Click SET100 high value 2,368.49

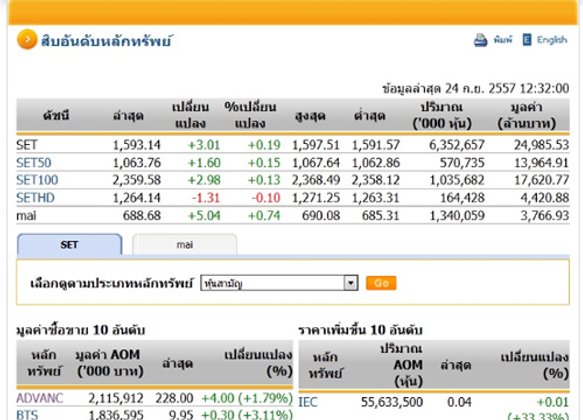(316, 180)
